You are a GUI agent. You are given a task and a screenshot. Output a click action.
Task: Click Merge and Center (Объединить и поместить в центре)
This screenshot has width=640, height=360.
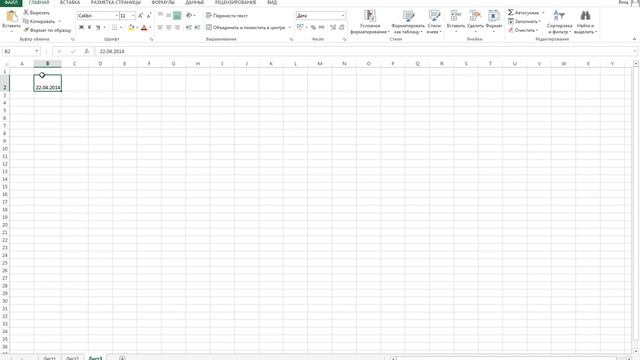tap(245, 27)
